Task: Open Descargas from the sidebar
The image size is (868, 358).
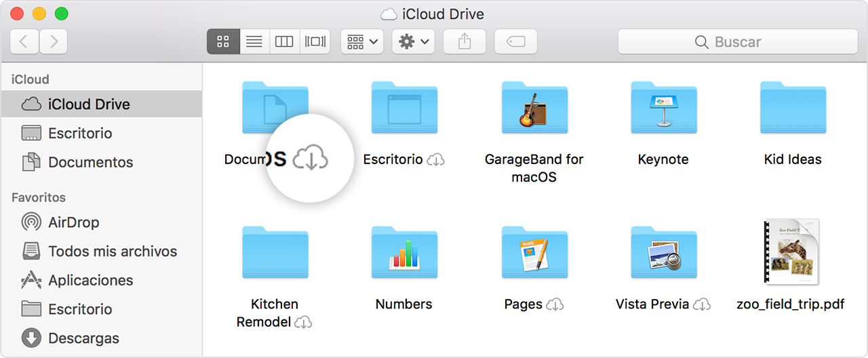Action: 101,338
